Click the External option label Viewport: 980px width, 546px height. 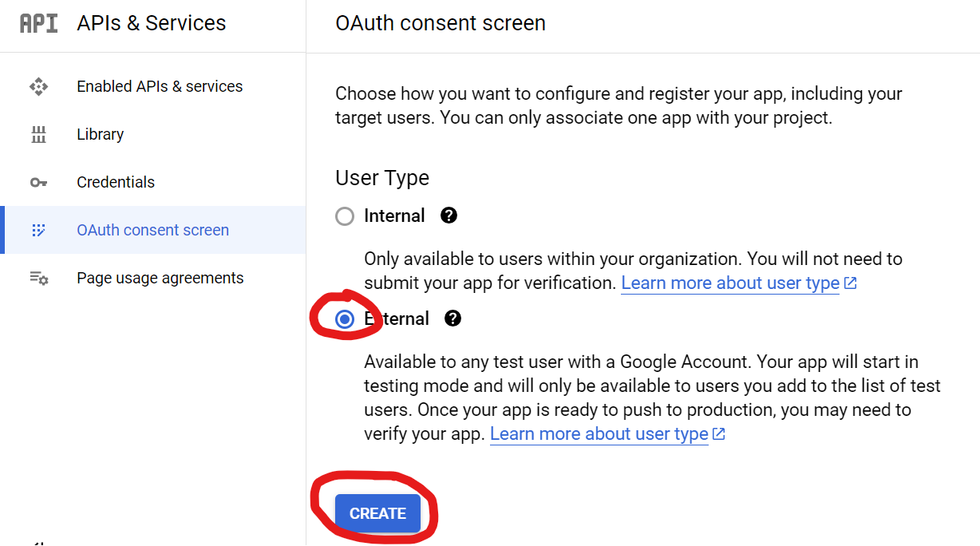(x=397, y=318)
